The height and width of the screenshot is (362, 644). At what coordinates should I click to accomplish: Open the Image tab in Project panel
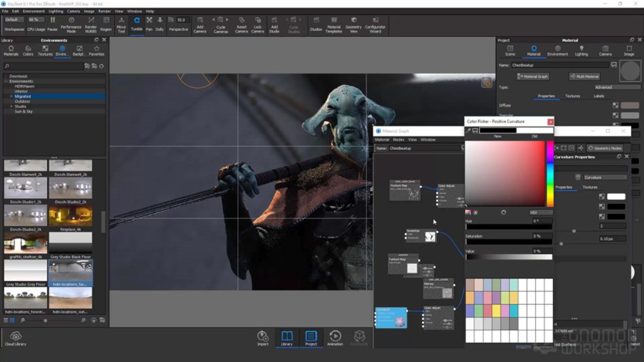tap(629, 50)
